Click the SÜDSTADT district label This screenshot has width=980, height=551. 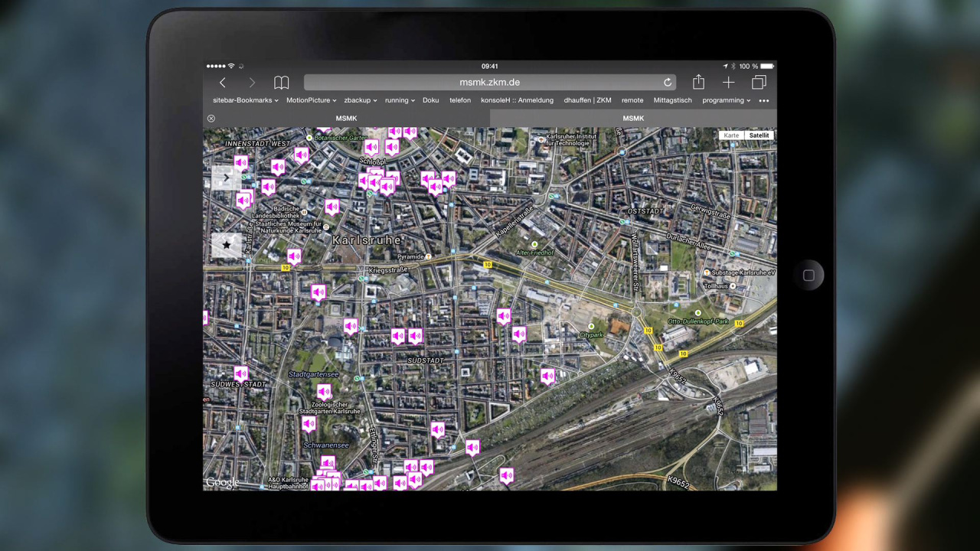[x=425, y=360]
